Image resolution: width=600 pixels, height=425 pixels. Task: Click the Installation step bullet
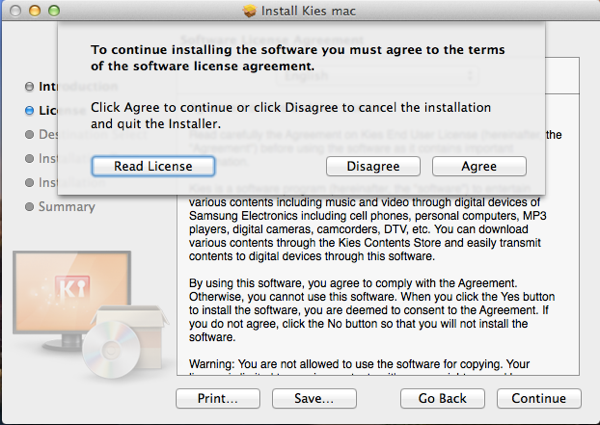coord(29,182)
